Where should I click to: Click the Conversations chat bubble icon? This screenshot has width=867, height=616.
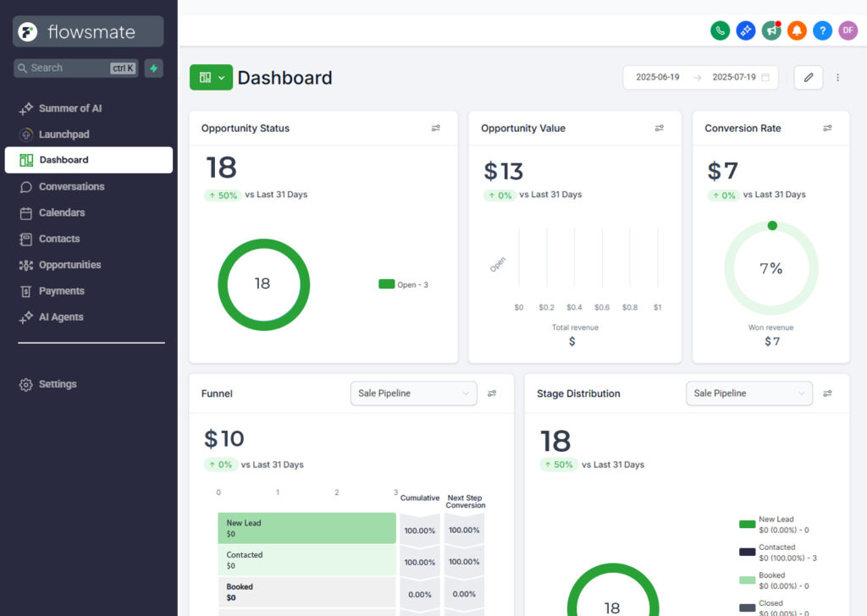(x=26, y=187)
